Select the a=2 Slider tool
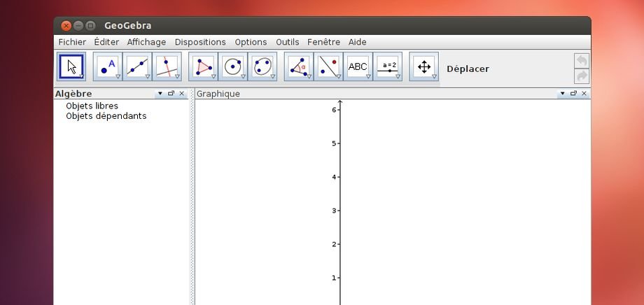Viewport: 644px width, 305px height. tap(387, 67)
